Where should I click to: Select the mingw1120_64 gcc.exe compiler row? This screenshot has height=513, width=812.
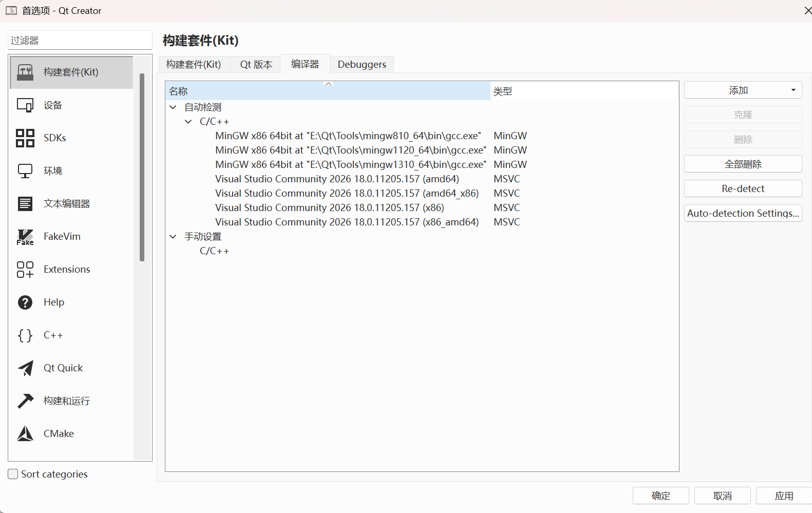351,150
